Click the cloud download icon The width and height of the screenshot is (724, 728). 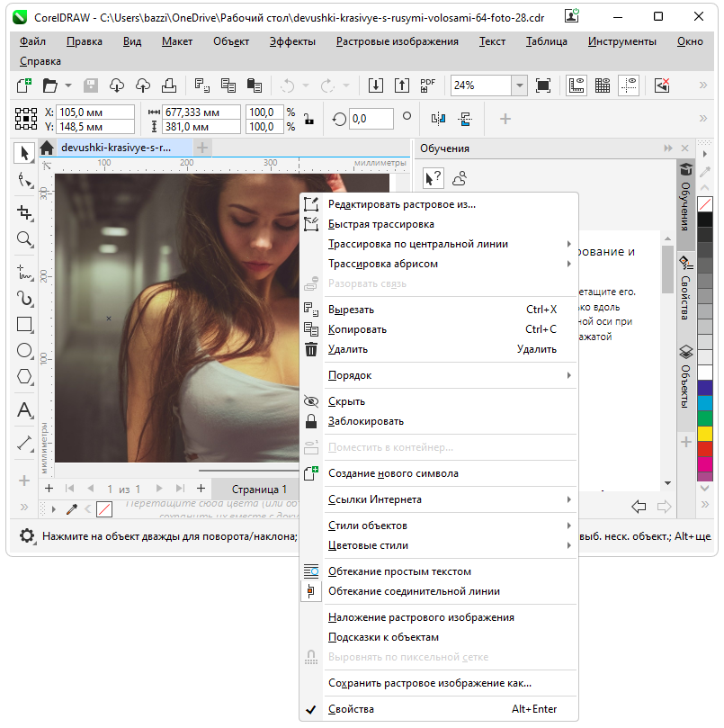coord(117,85)
